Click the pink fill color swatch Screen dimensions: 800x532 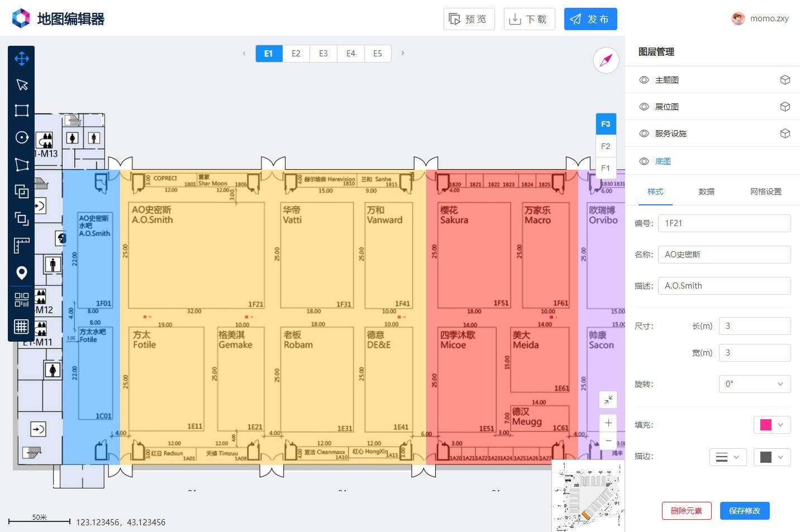pyautogui.click(x=766, y=425)
